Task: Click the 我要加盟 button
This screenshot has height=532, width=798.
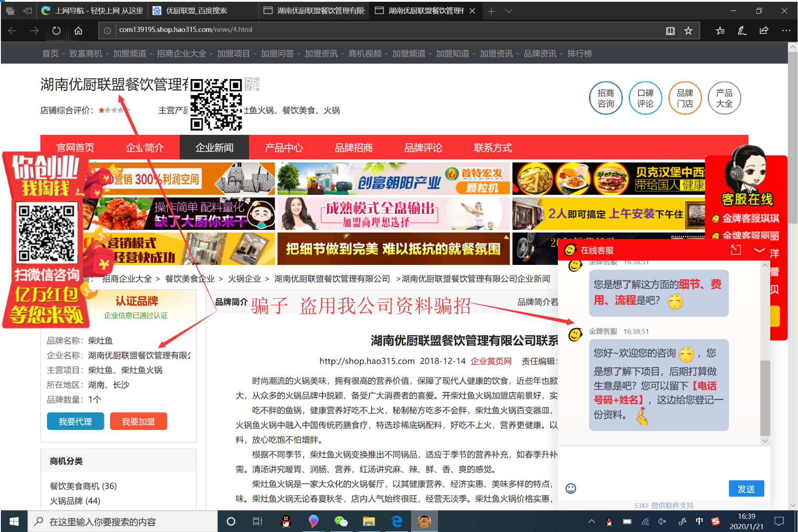Action: pos(138,421)
